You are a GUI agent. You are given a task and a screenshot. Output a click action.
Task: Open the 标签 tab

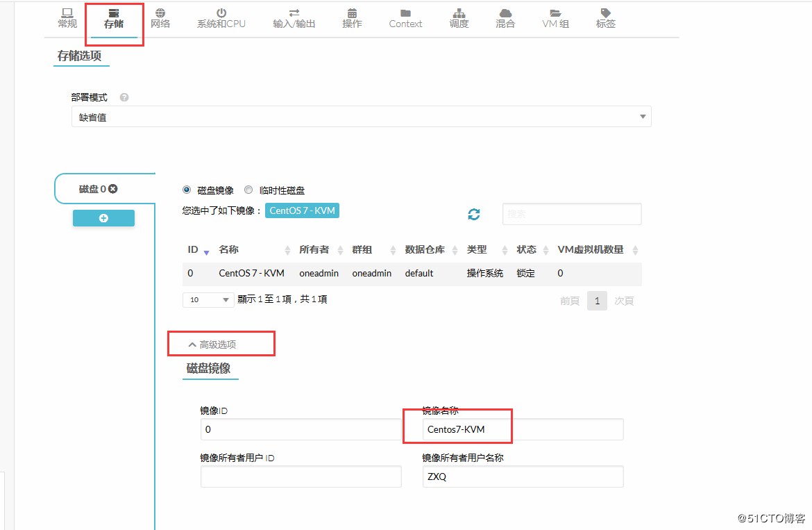click(x=606, y=19)
